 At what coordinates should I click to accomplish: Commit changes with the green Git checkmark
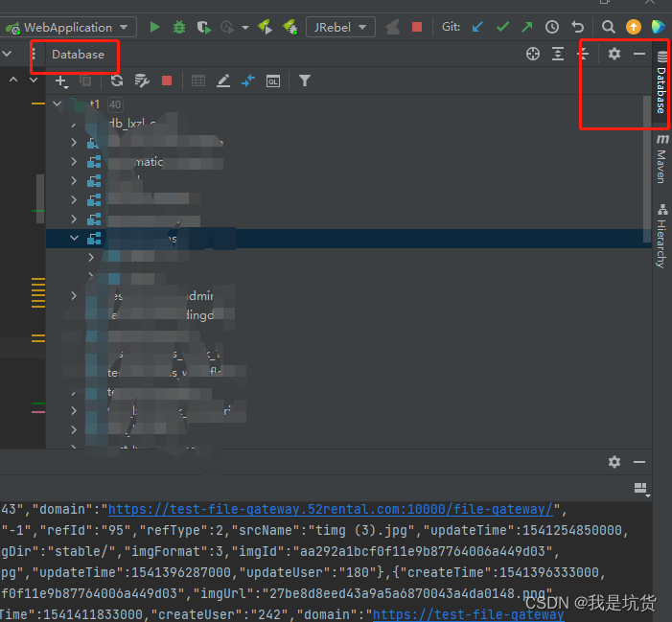click(502, 28)
